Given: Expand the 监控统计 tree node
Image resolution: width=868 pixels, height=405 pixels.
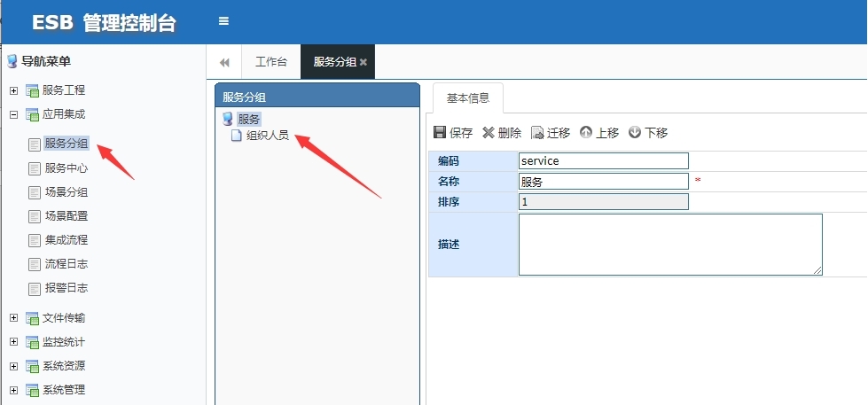Looking at the screenshot, I should (14, 342).
